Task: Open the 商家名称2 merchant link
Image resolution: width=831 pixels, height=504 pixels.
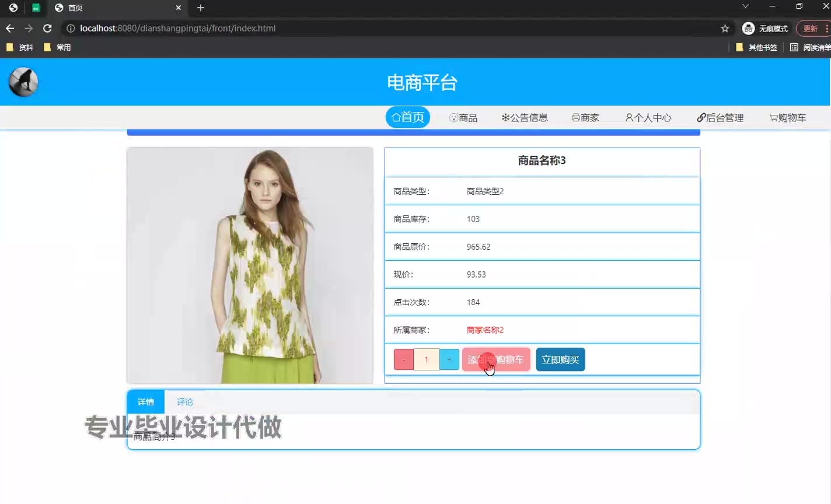Action: point(485,330)
